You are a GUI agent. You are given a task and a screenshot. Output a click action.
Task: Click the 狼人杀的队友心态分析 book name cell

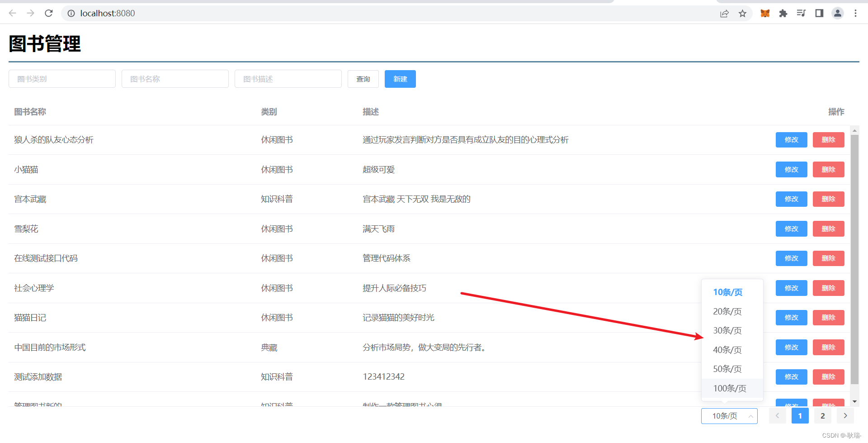point(54,140)
